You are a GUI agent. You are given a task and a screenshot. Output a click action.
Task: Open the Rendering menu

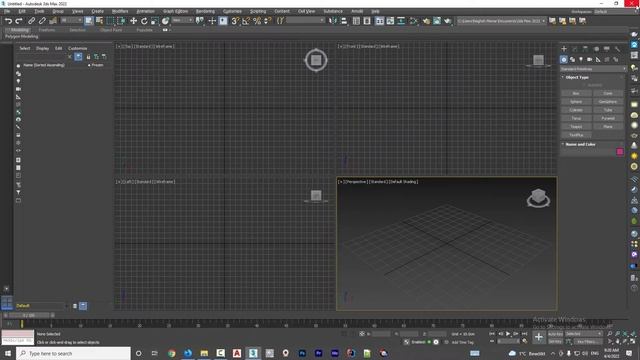(x=205, y=11)
